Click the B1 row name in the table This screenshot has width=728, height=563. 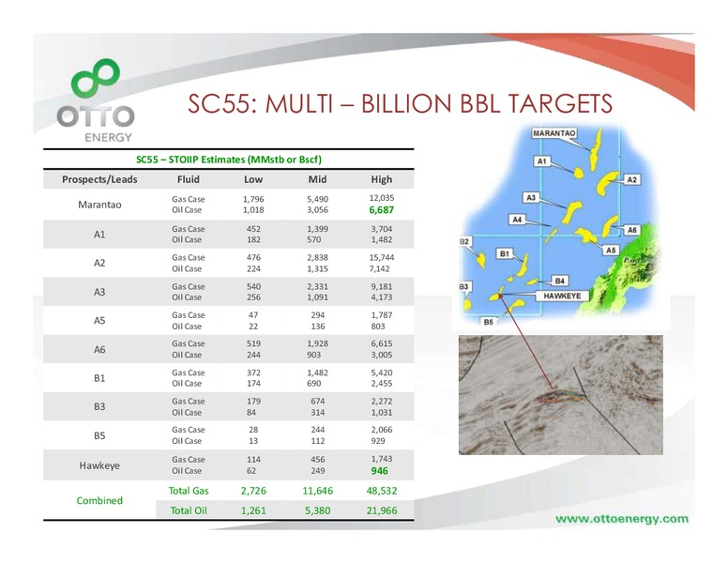coord(99,378)
